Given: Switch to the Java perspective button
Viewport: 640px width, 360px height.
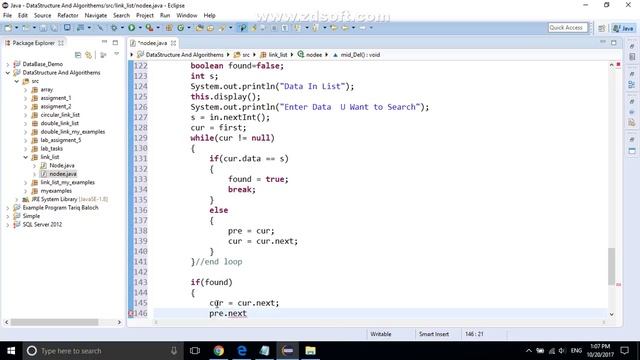Looking at the screenshot, I should (623, 28).
